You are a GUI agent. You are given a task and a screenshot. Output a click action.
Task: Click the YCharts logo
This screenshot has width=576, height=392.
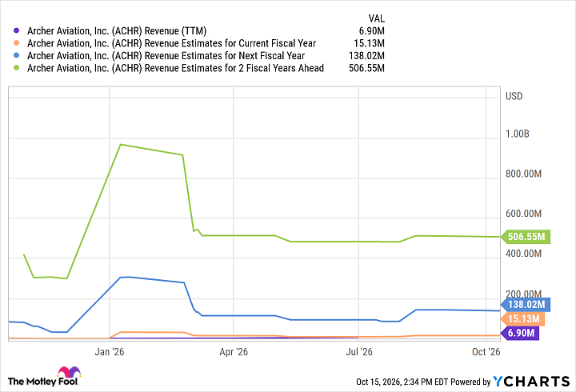531,382
